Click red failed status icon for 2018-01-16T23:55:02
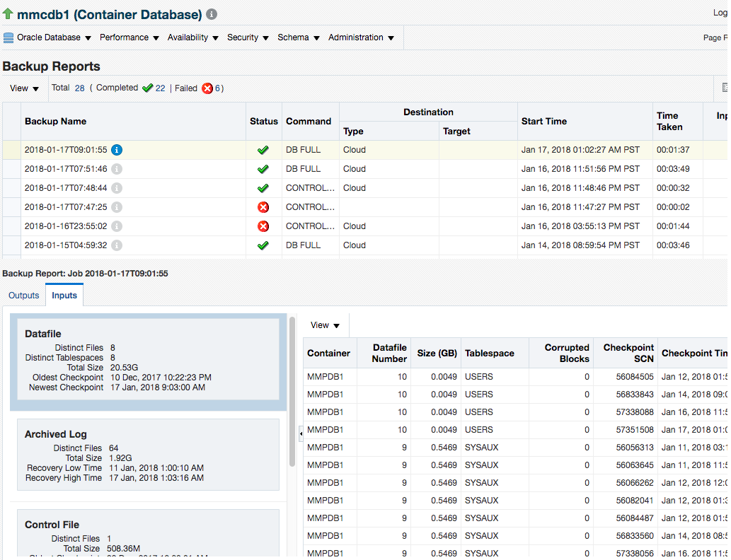Viewport: 731px width, 560px height. pos(263,226)
